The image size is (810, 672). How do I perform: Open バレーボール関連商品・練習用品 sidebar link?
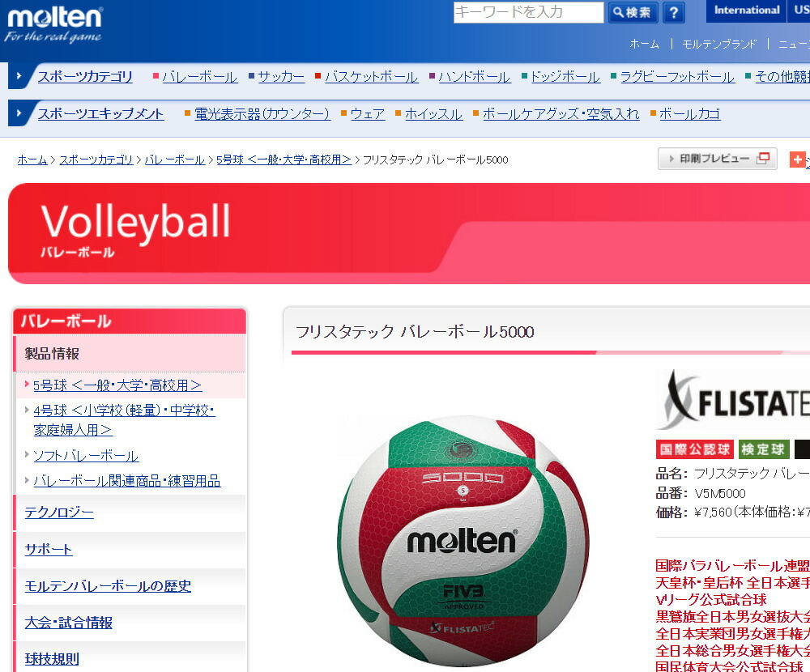point(127,481)
